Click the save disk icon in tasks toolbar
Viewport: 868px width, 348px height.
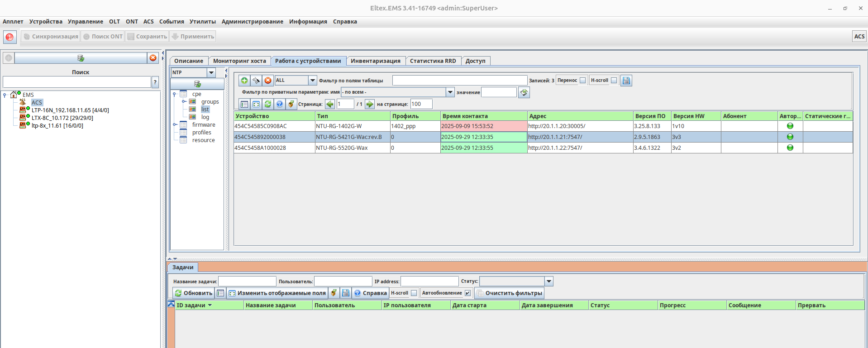345,293
